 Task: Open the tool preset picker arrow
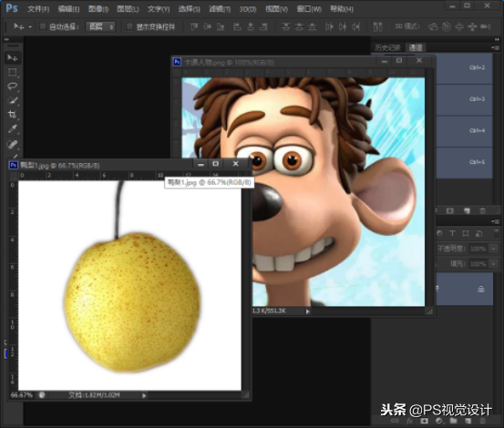(x=30, y=27)
